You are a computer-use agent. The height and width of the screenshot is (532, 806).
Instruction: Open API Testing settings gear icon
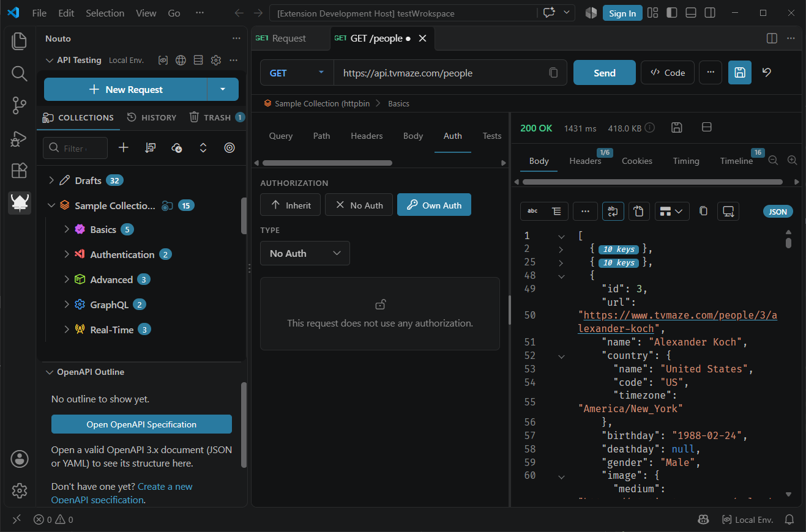tap(215, 60)
